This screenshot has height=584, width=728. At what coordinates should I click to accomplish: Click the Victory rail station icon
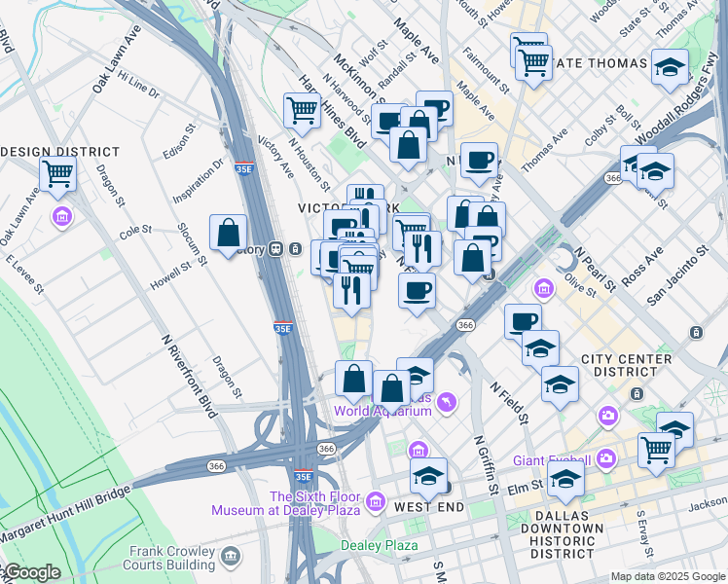pos(277,249)
